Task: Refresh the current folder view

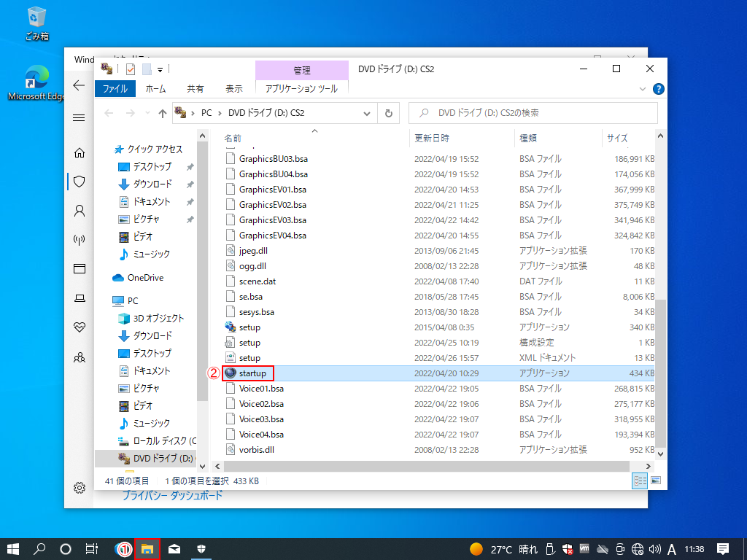Action: point(388,113)
